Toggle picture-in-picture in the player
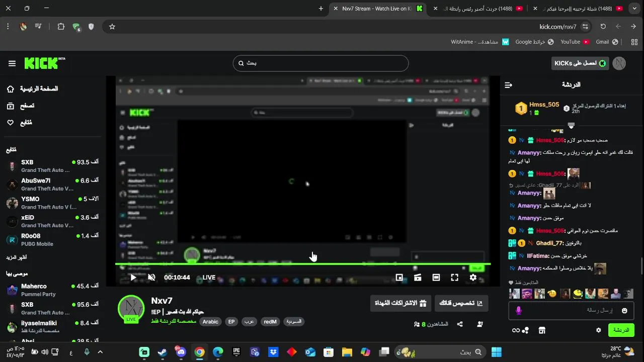Image resolution: width=644 pixels, height=362 pixels. point(399,278)
